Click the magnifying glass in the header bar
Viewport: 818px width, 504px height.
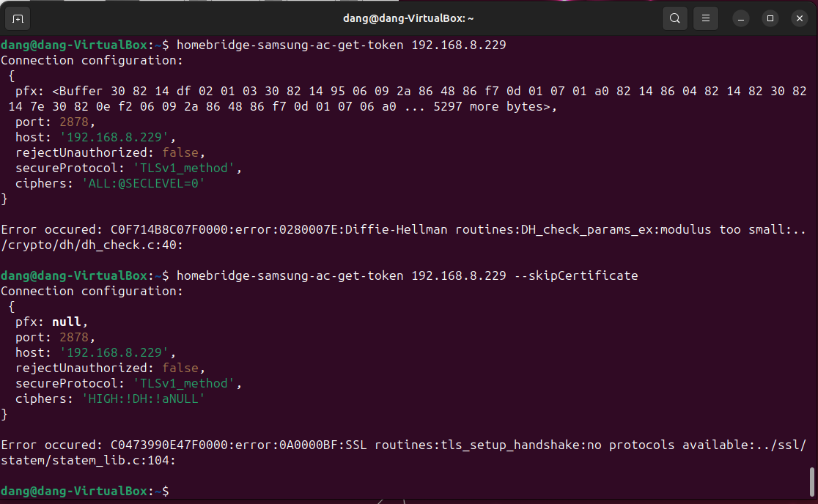coord(674,18)
